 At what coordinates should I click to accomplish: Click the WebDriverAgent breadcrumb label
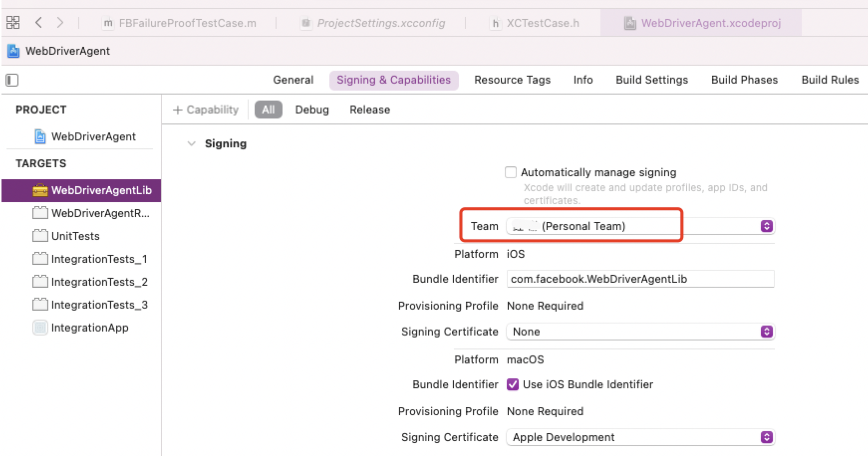click(x=68, y=51)
